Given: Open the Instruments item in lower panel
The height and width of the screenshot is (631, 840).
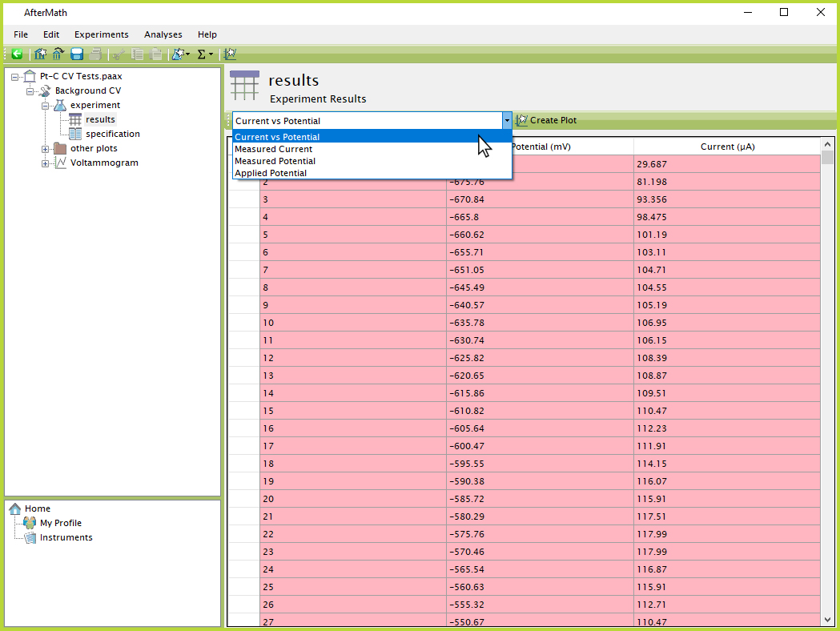Looking at the screenshot, I should tap(66, 537).
